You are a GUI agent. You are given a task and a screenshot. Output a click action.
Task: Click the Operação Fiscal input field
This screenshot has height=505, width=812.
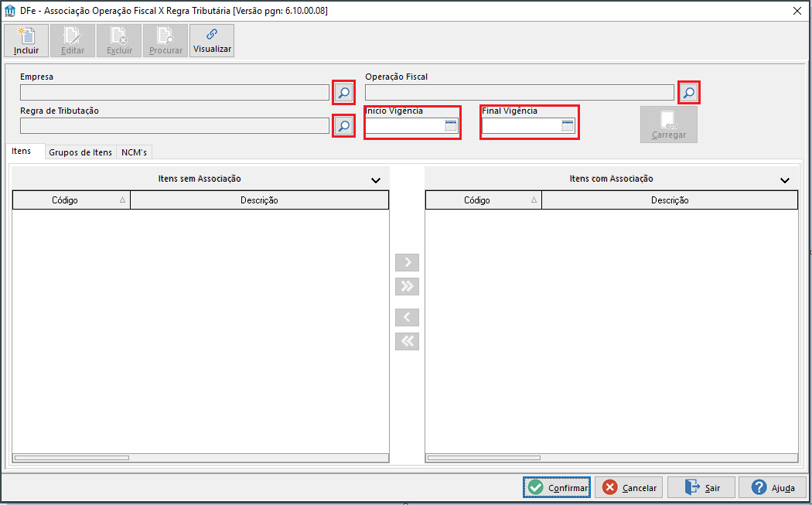click(x=520, y=93)
